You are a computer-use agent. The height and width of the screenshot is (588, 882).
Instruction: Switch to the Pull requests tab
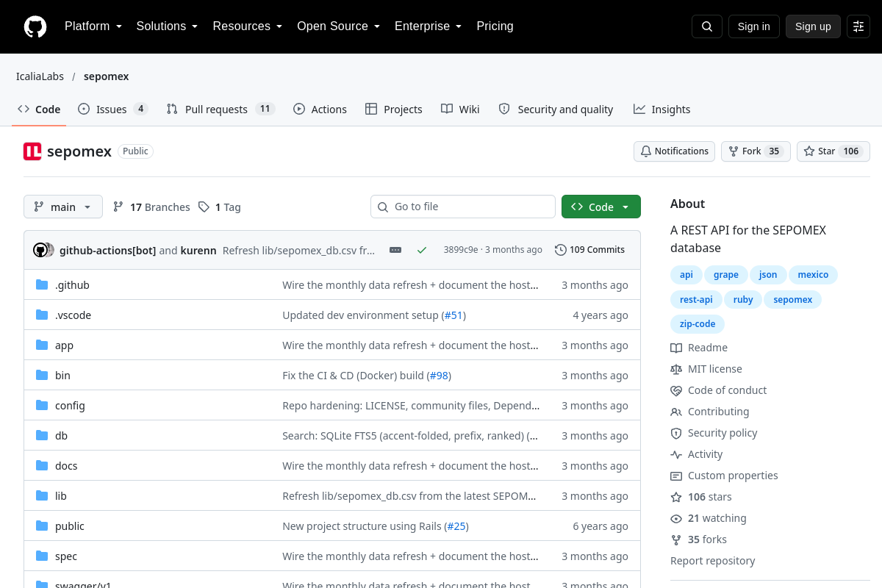tap(220, 110)
